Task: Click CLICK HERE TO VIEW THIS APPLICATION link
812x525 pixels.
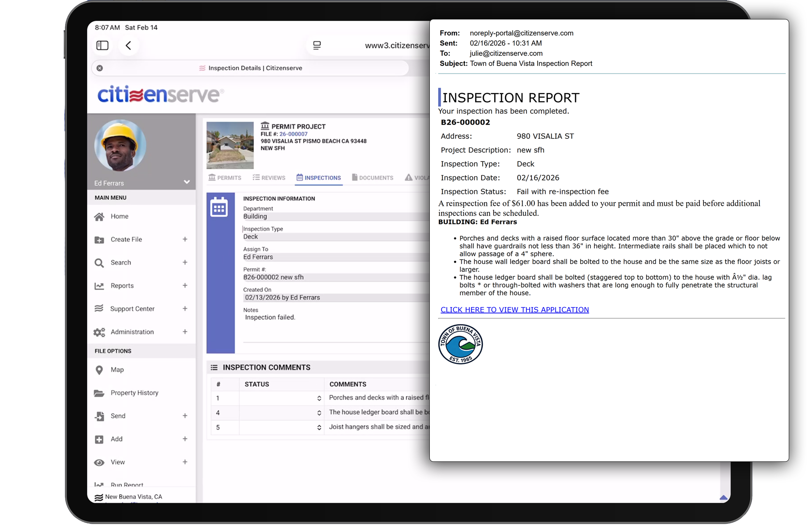Action: (x=514, y=310)
